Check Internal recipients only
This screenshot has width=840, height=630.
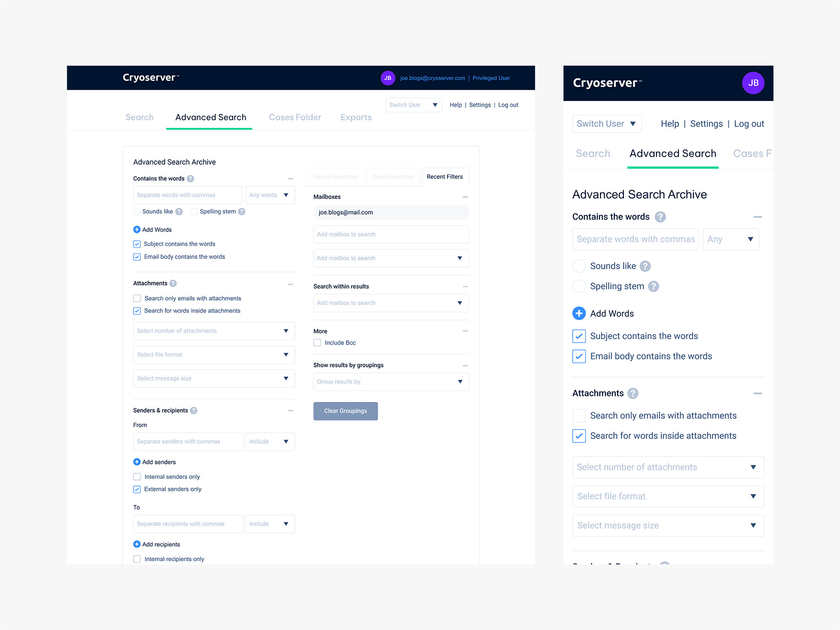click(137, 559)
